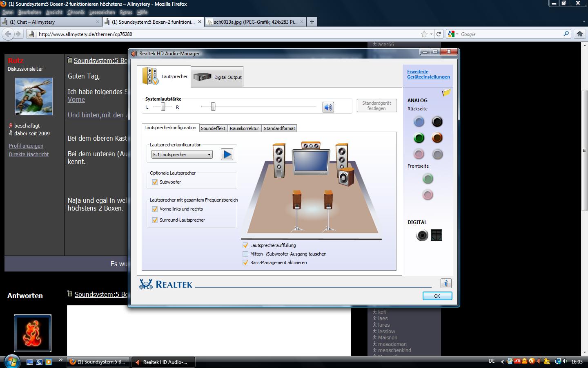Viewport: 588px width, 368px height.
Task: Toggle the Subwoofer checkbox
Action: tap(155, 182)
